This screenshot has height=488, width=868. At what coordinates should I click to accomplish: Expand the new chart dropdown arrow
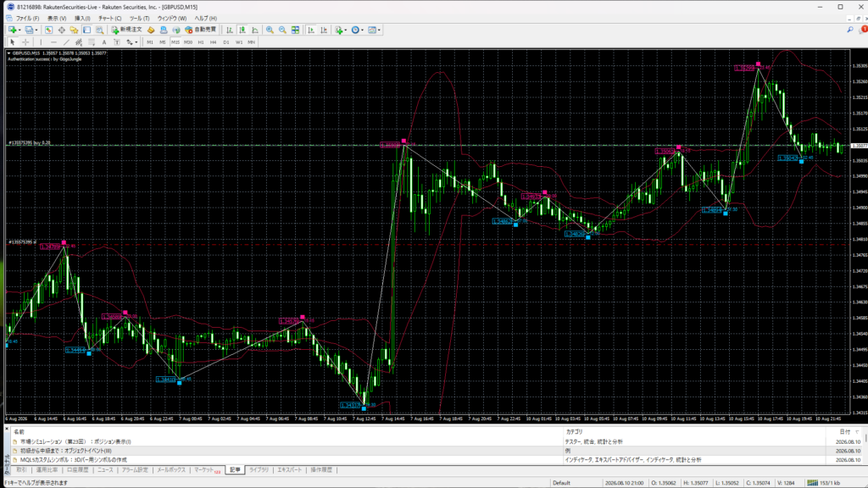[x=19, y=30]
